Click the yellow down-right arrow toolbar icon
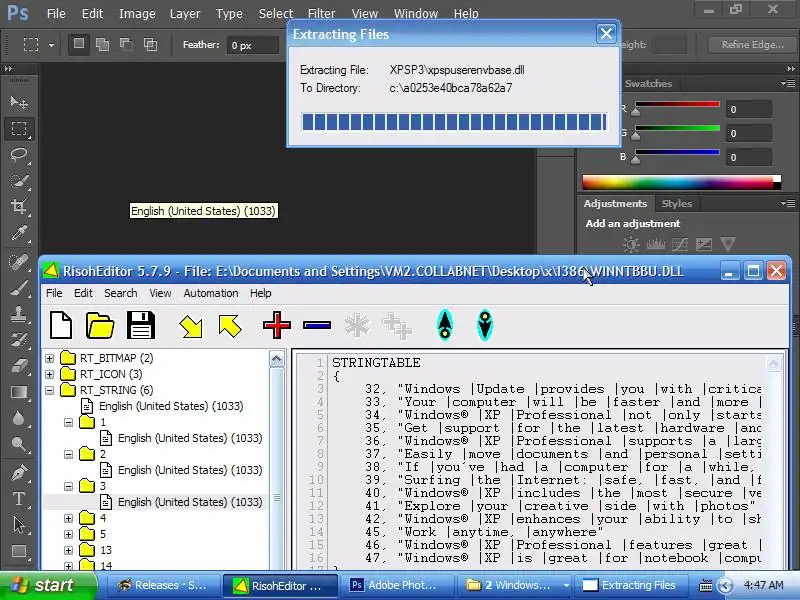The image size is (800, 600). click(x=191, y=326)
